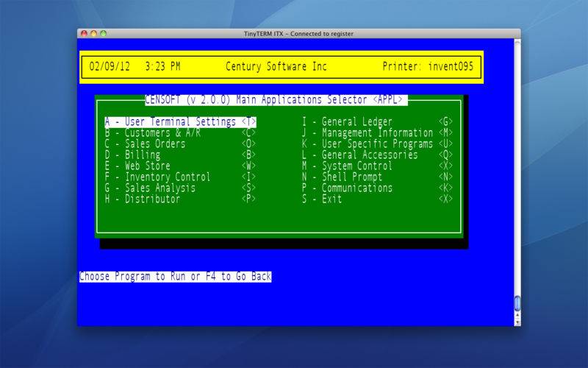Click the <K> shortcut beside Communications
588x368 pixels.
coord(446,188)
